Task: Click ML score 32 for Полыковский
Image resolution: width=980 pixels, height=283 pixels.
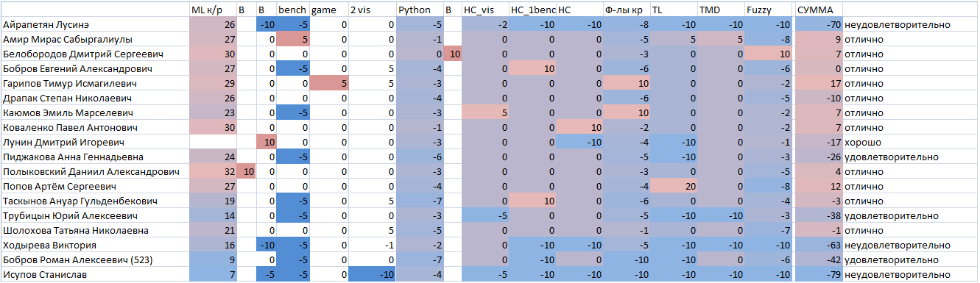Action: point(213,172)
